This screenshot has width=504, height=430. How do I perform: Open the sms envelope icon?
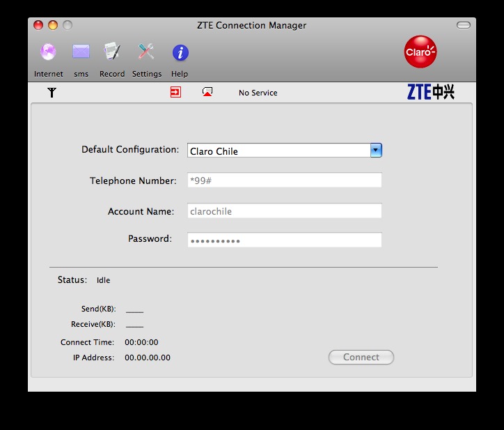tap(81, 52)
